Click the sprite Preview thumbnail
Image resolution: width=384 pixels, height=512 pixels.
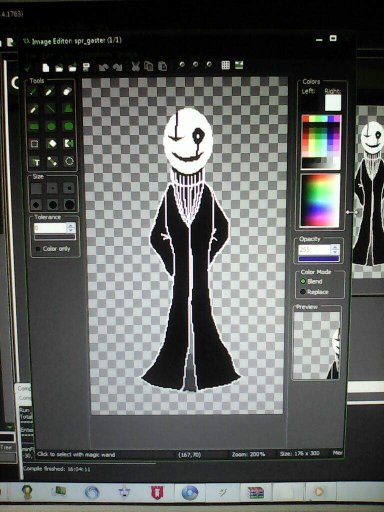click(317, 345)
